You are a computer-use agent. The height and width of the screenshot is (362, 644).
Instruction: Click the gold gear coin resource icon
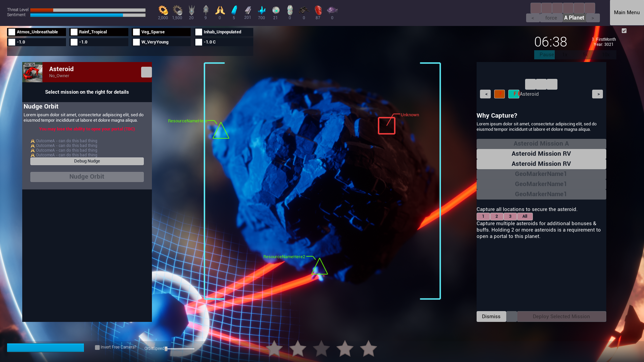163,10
